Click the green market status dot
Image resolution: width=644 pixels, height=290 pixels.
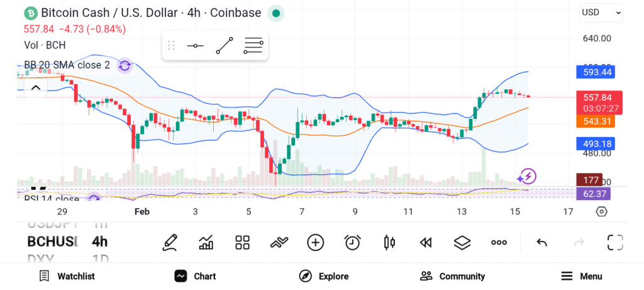275,13
